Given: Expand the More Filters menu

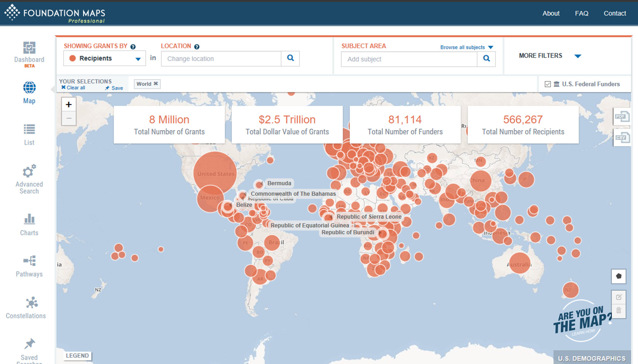Looking at the screenshot, I should tap(550, 56).
